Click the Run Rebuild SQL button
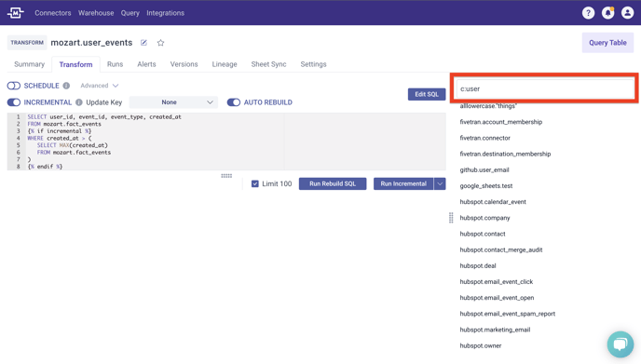The height and width of the screenshot is (364, 641). [333, 183]
